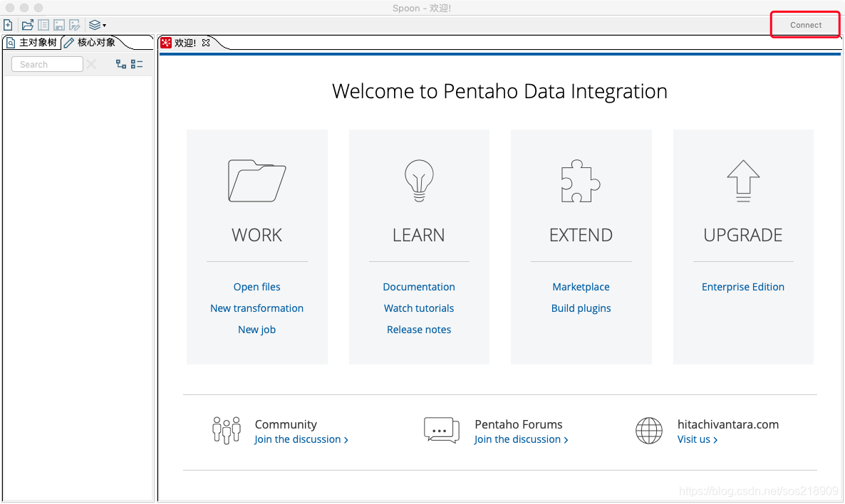Viewport: 845px width, 504px height.
Task: Click the Search input field
Action: [x=48, y=64]
